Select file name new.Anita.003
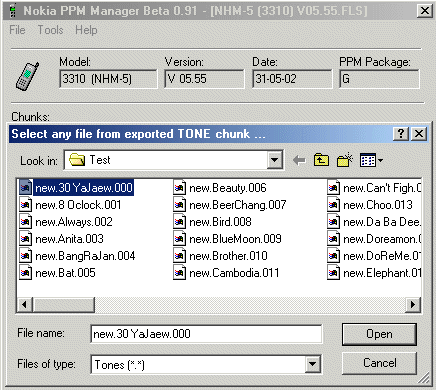 (x=69, y=239)
